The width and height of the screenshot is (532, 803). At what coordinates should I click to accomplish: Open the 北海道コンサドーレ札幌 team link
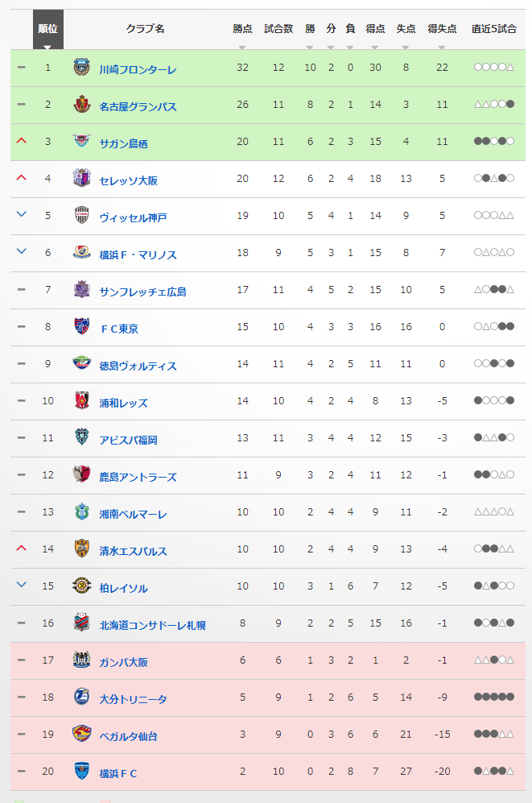tap(152, 625)
